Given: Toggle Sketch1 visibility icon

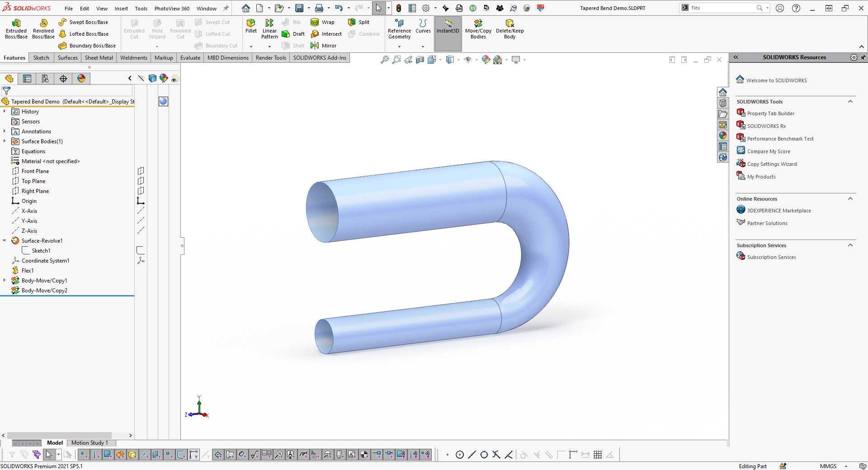Looking at the screenshot, I should pyautogui.click(x=141, y=250).
